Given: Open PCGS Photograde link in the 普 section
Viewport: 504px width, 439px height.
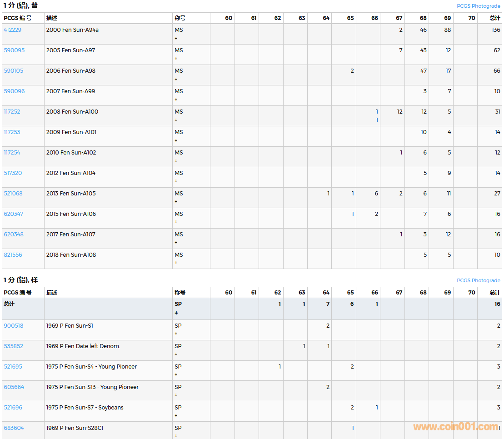Looking at the screenshot, I should coord(478,6).
